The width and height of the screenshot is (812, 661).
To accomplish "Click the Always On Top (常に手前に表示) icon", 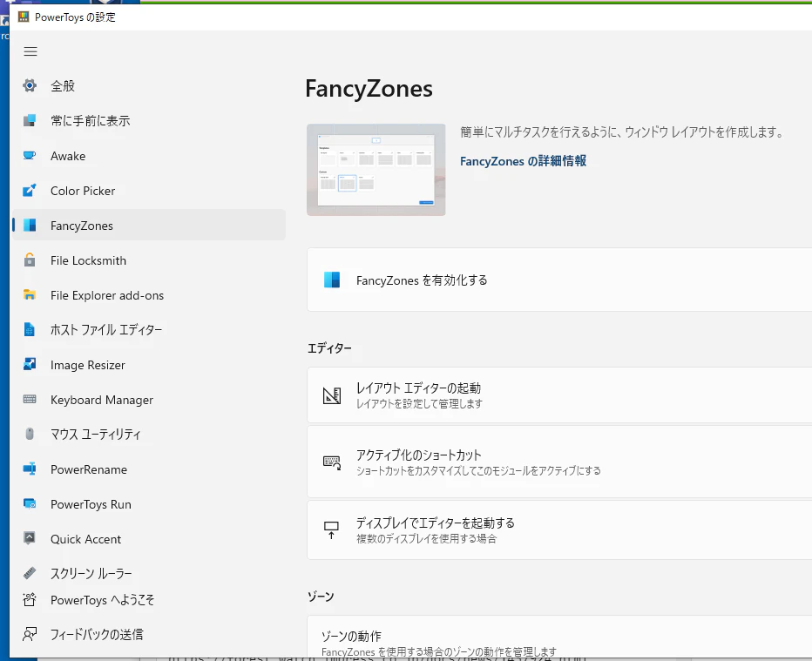I will click(30, 120).
